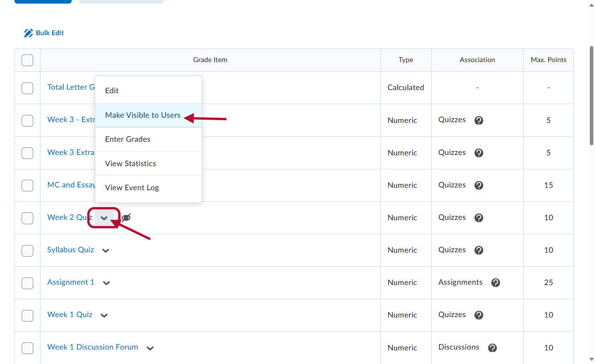Click the Bulk Edit link

point(50,33)
